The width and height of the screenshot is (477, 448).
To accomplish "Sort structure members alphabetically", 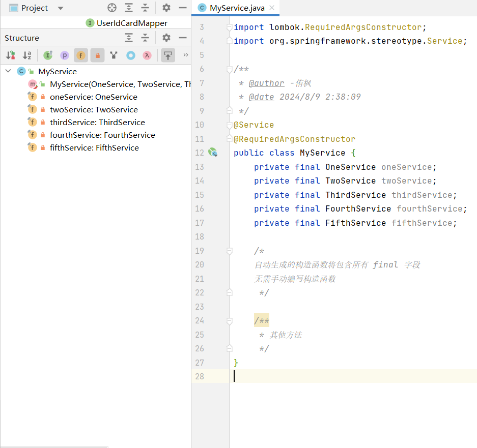I will click(x=27, y=55).
